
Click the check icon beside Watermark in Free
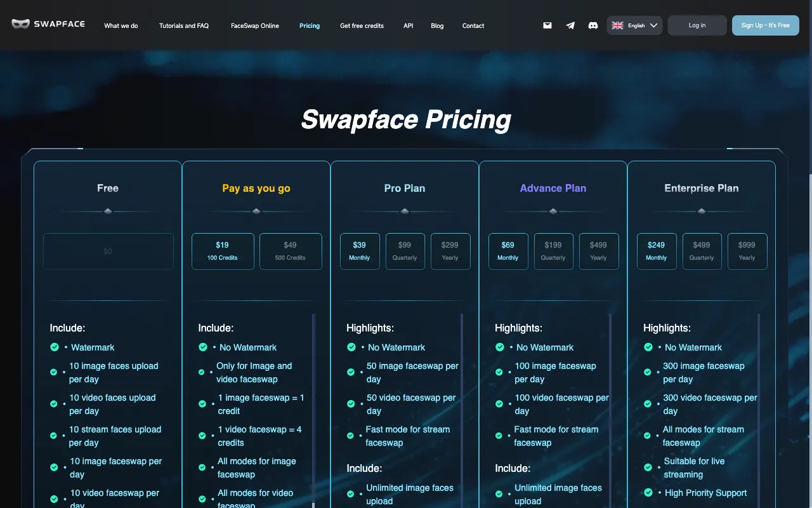[55, 347]
